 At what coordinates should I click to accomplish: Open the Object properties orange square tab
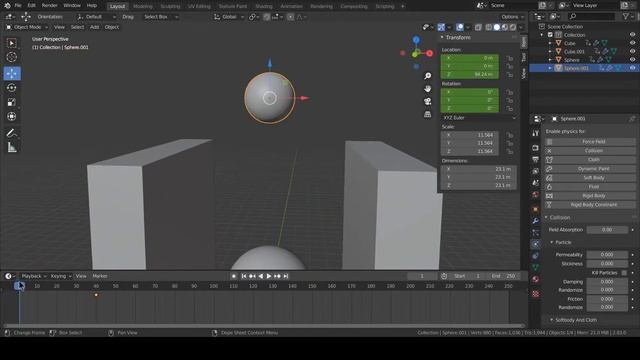[536, 209]
